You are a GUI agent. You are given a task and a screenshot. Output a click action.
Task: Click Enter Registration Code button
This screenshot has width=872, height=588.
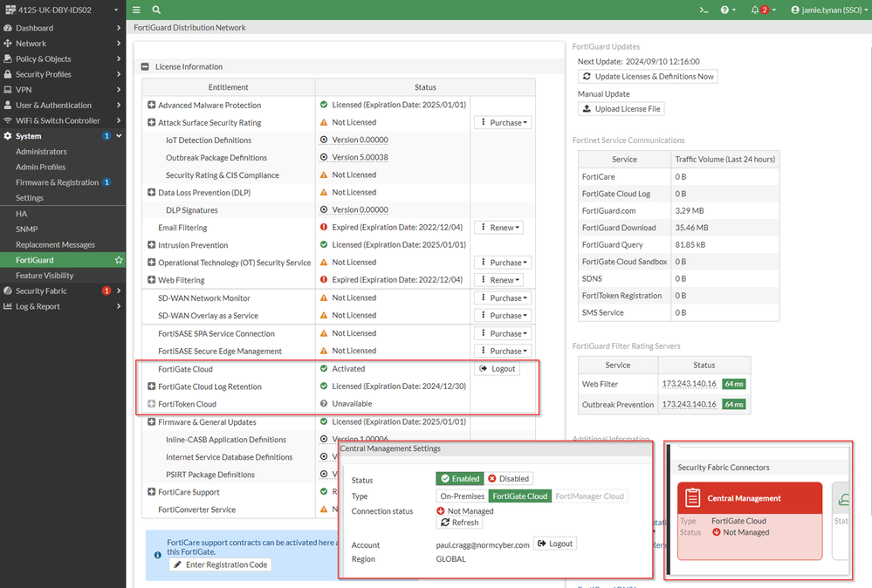tap(220, 564)
